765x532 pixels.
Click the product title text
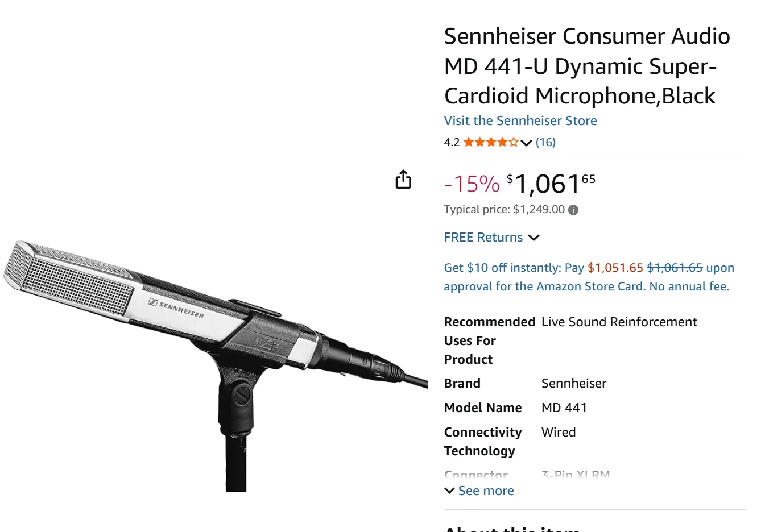point(587,66)
